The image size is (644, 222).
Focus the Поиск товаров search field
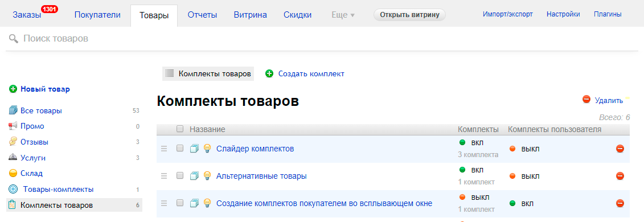(322, 39)
